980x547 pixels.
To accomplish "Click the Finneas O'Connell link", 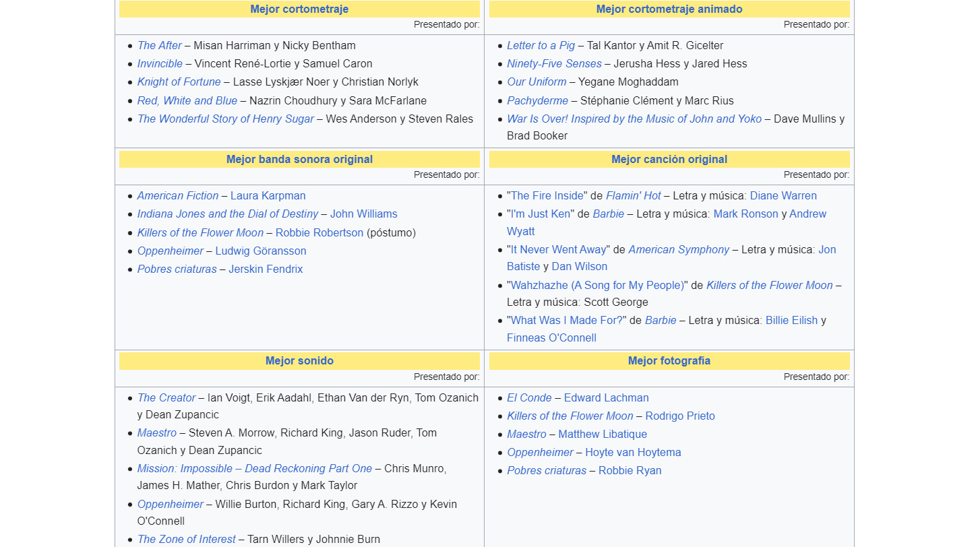I will click(552, 338).
